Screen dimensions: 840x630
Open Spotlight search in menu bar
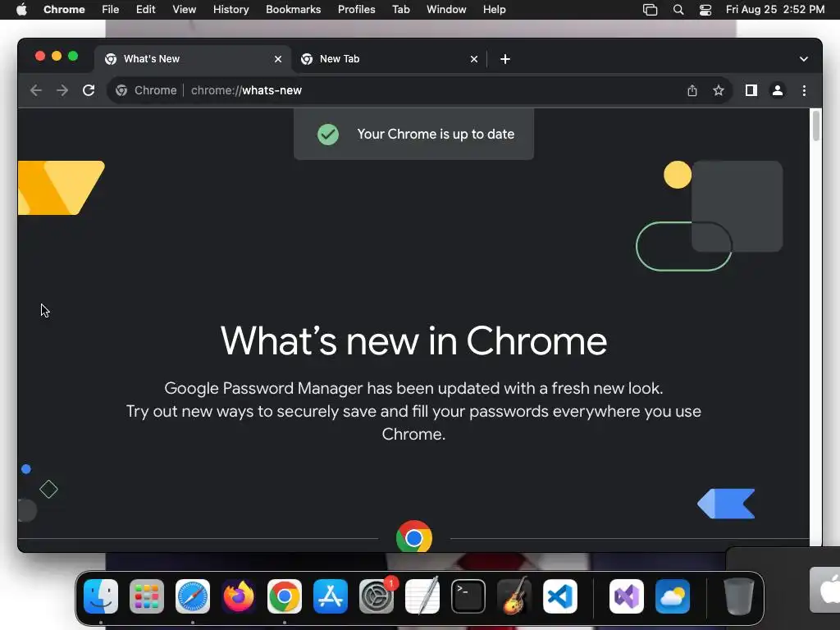click(678, 10)
